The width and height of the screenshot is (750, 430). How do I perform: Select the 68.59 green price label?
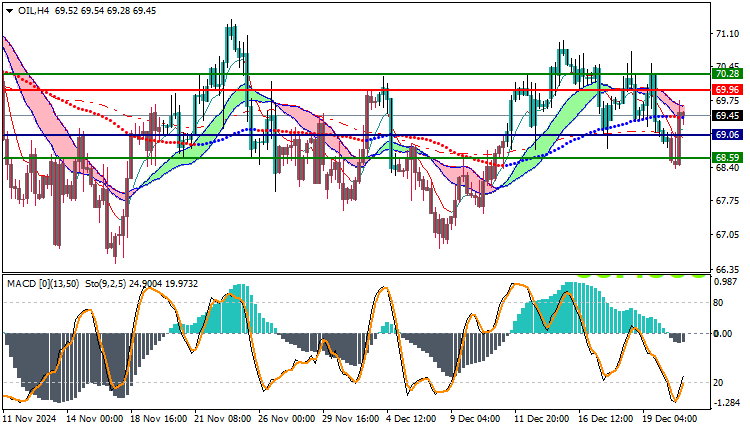pyautogui.click(x=728, y=157)
